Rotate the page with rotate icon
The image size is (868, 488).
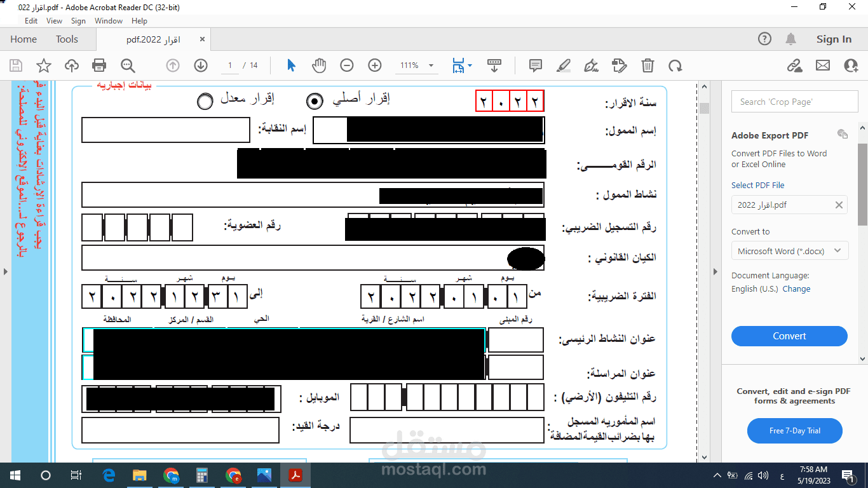[x=675, y=65]
